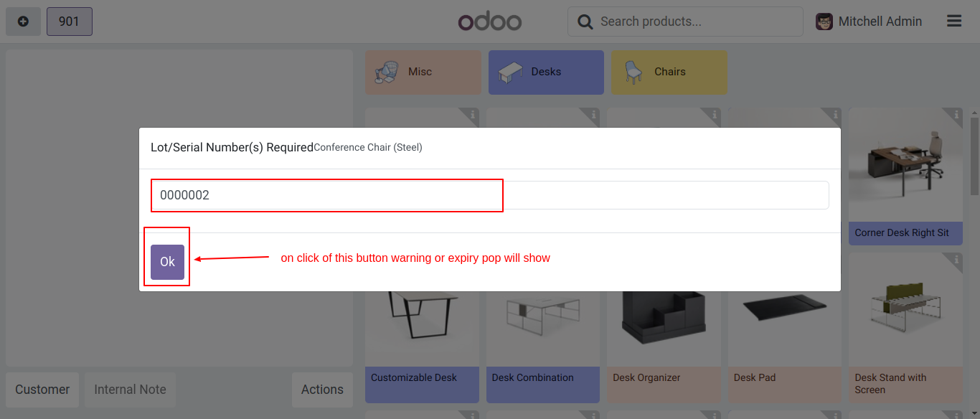Click the Desks category desk icon
Screen dimensions: 980x419
(x=510, y=72)
